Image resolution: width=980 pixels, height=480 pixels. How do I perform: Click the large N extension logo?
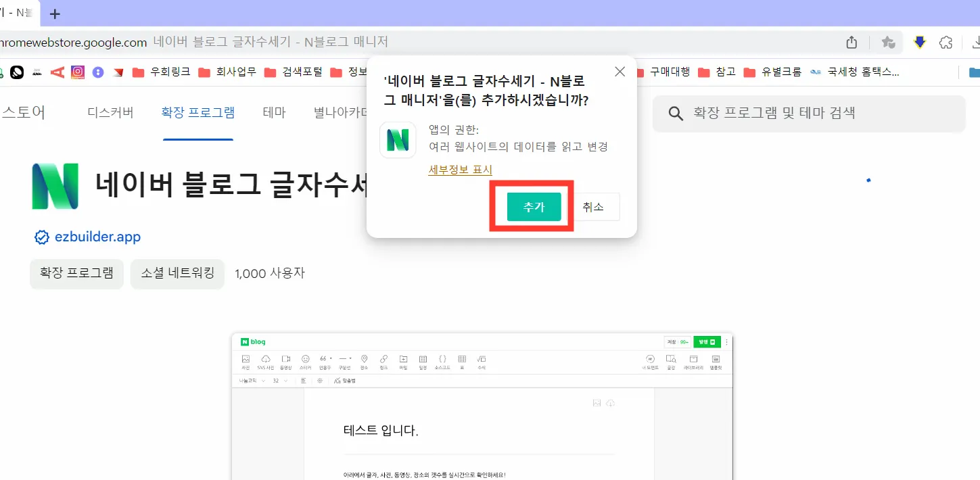point(55,186)
